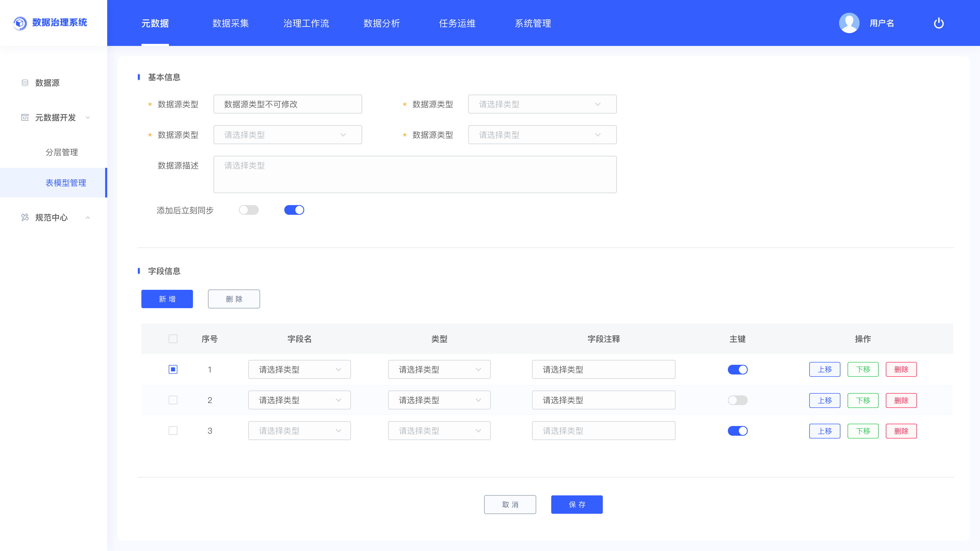Click red 删除 in row 2
This screenshot has width=980, height=551.
pos(901,400)
